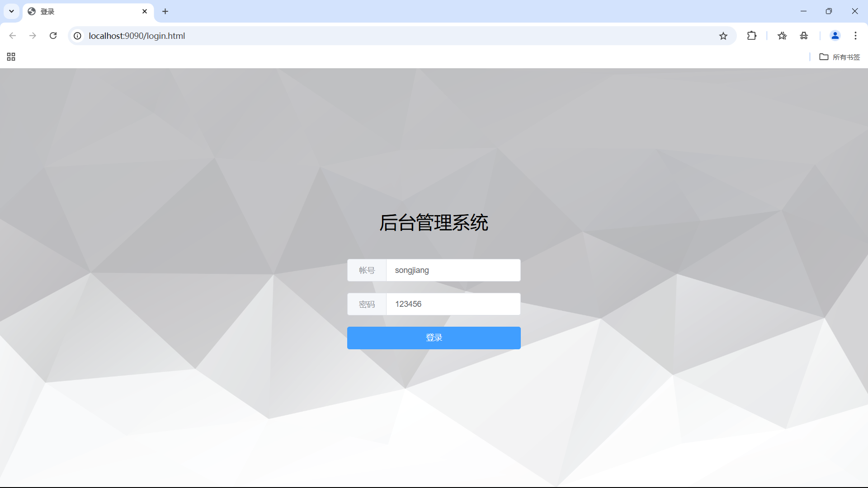Viewport: 868px width, 488px height.
Task: Click the password field showing 123456
Action: [x=453, y=304]
